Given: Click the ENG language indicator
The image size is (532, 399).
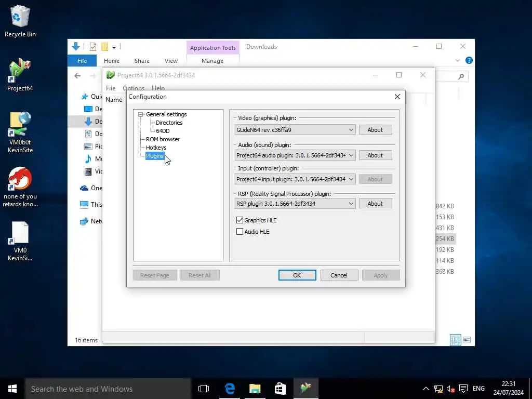Looking at the screenshot, I should [x=478, y=389].
